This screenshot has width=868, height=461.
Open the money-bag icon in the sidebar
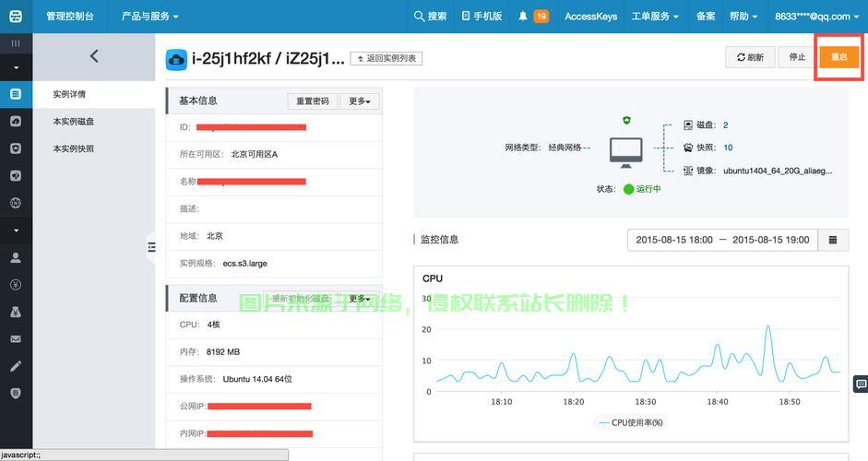[16, 312]
